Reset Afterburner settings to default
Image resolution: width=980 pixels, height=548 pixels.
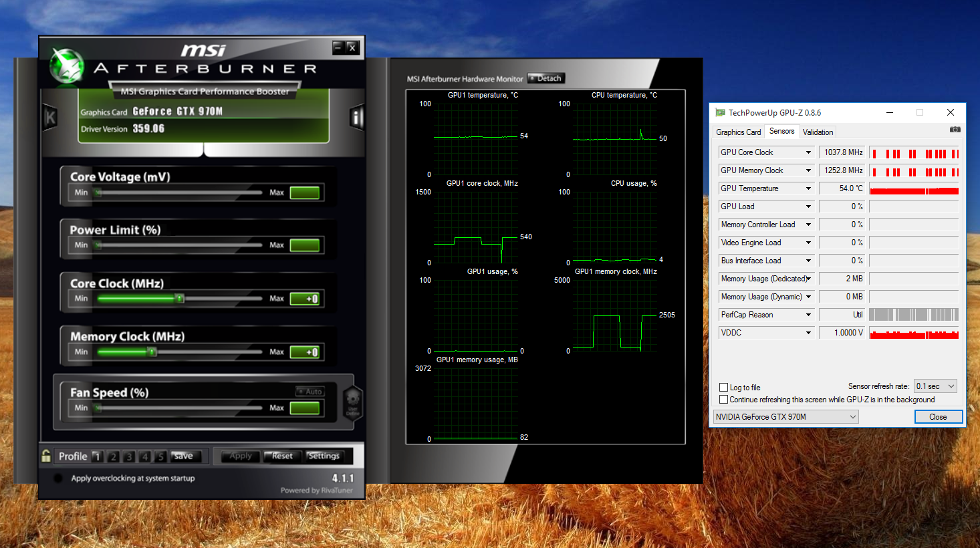[x=283, y=456]
